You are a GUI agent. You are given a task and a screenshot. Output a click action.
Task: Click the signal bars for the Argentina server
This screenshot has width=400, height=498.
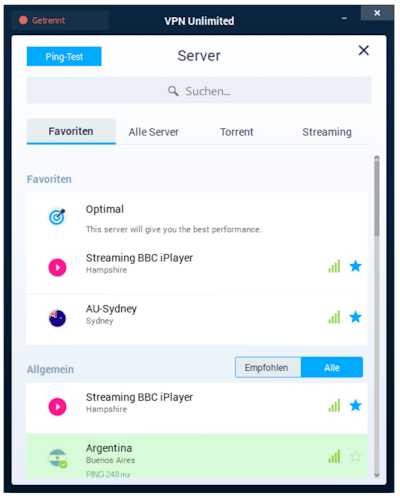coord(334,456)
